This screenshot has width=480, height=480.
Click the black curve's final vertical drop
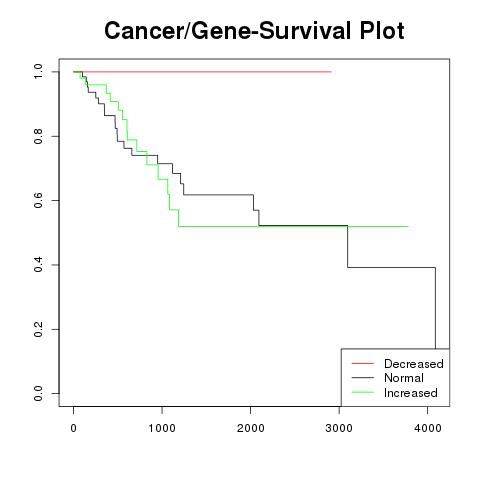[x=435, y=308]
